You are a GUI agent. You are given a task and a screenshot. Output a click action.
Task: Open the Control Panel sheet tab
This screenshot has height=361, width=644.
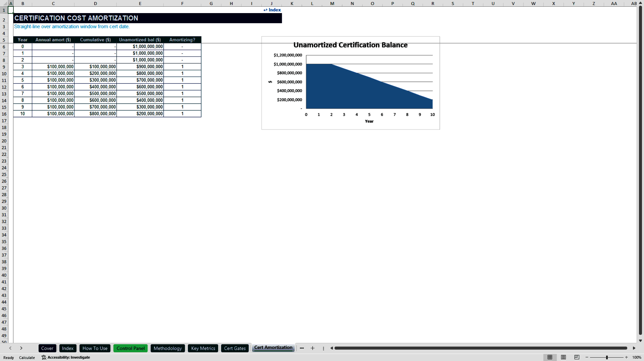tap(130, 348)
